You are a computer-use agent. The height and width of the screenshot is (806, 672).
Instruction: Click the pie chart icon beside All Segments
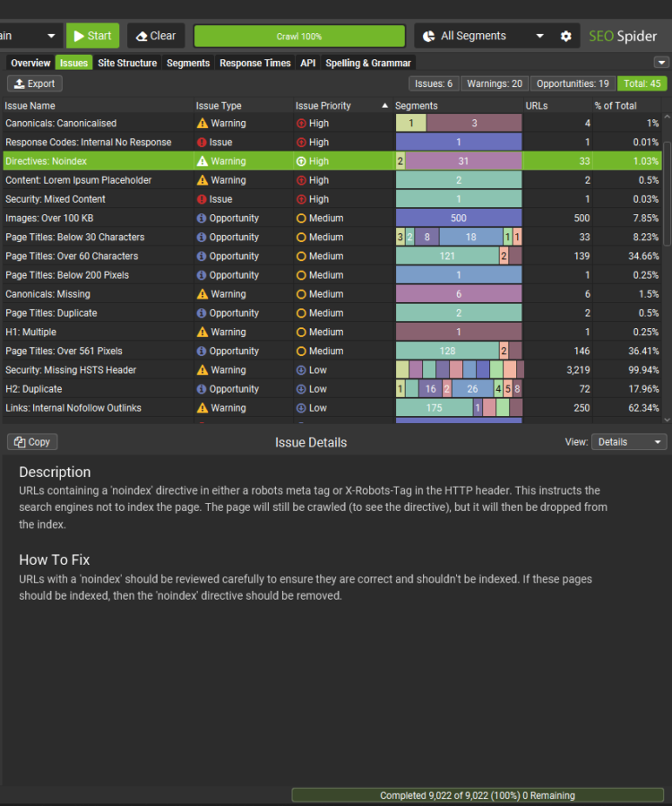428,36
